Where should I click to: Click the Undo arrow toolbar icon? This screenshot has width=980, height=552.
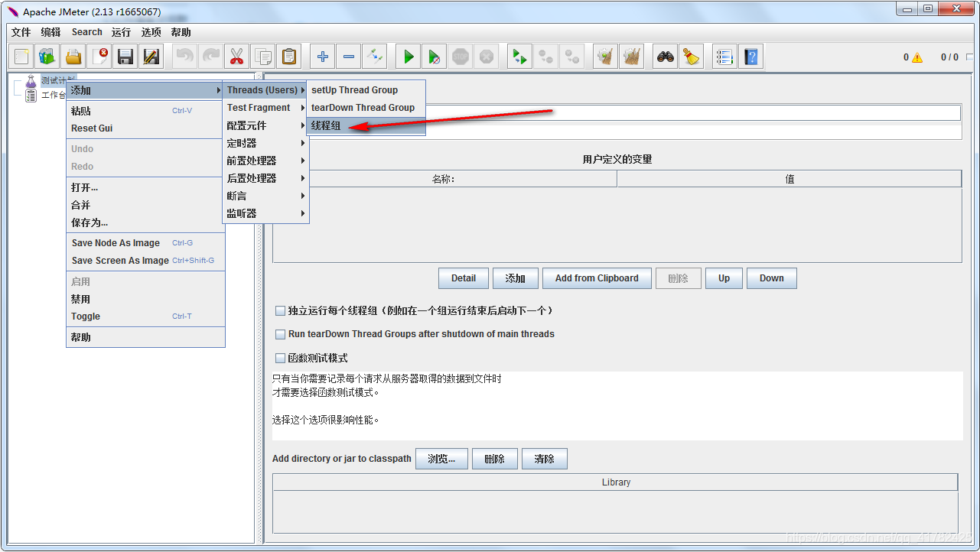185,57
